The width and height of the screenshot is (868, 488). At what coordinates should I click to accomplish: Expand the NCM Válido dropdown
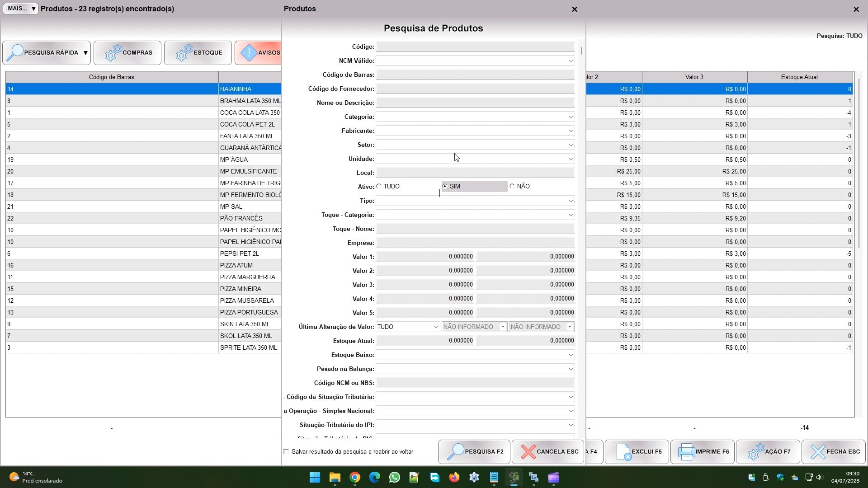point(571,61)
